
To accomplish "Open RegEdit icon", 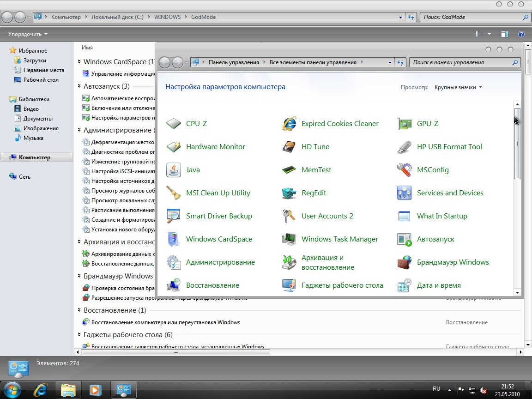I will [314, 193].
